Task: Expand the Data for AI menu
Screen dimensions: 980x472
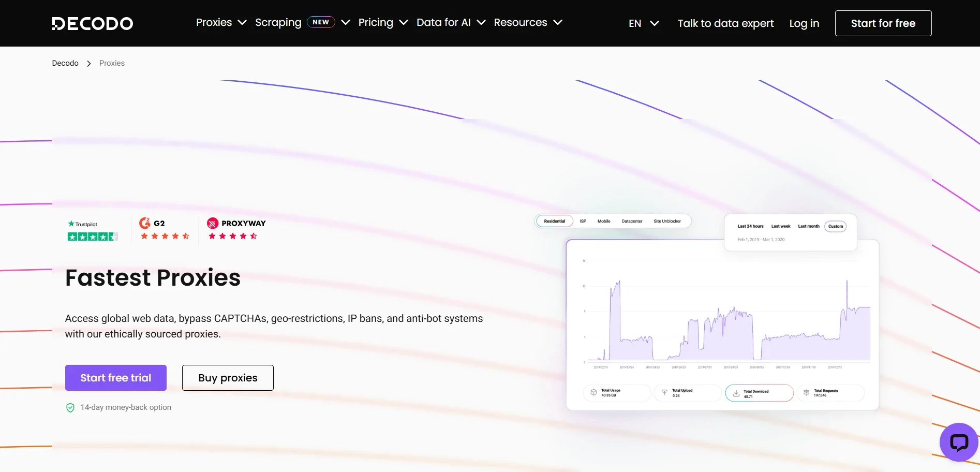Action: click(x=451, y=23)
